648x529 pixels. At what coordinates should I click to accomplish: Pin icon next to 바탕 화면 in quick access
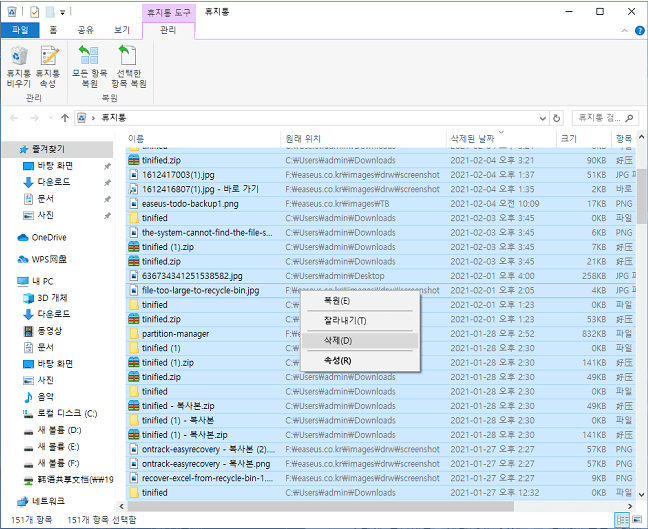coord(107,166)
